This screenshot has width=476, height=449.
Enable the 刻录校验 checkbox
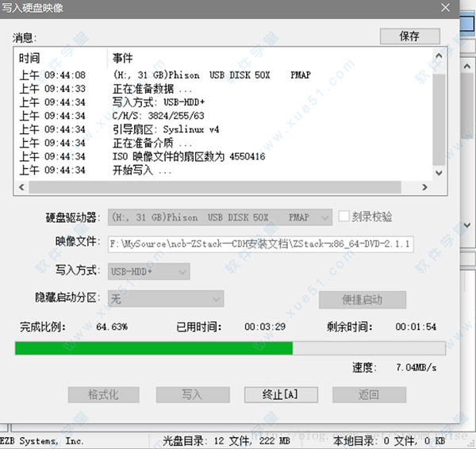pos(344,217)
